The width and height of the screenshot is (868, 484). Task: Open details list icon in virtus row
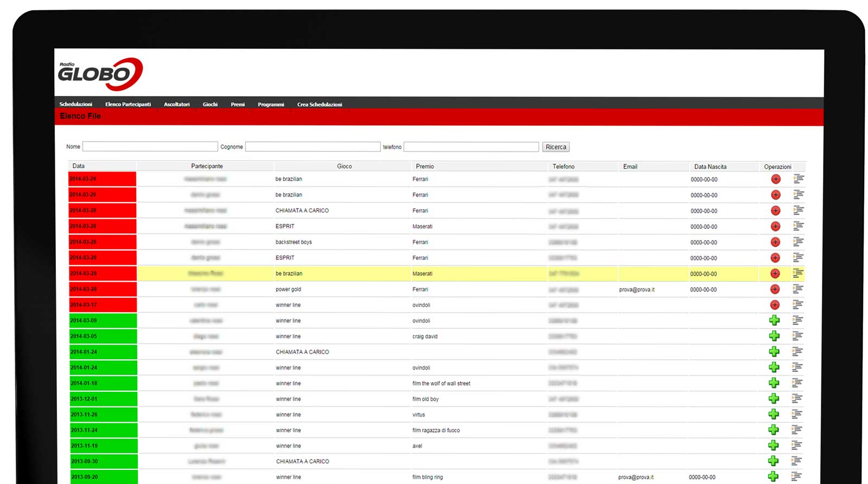tap(797, 414)
